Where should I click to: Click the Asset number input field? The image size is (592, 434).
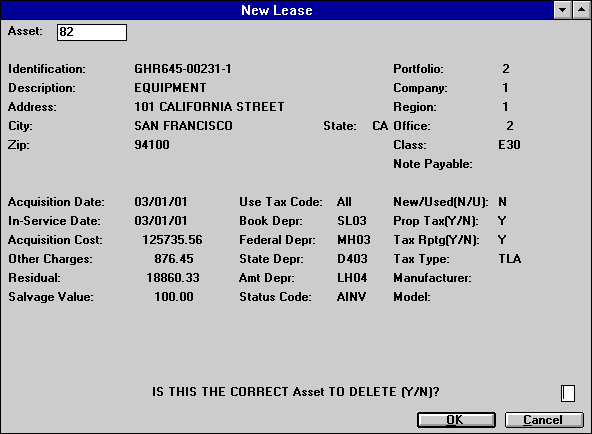point(92,32)
